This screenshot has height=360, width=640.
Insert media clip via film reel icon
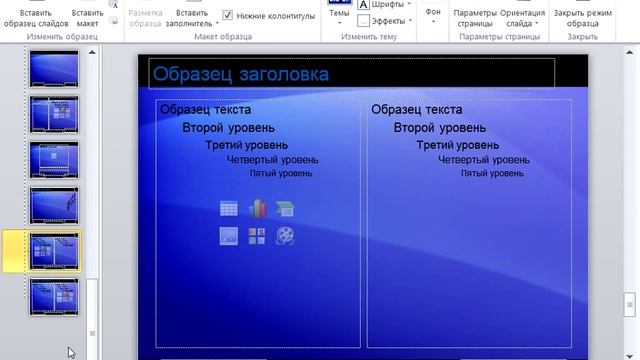pos(285,236)
